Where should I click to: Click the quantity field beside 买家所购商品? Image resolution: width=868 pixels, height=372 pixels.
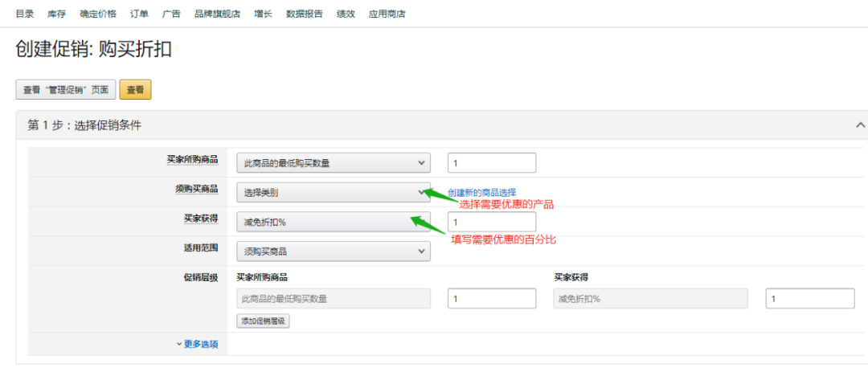click(492, 163)
